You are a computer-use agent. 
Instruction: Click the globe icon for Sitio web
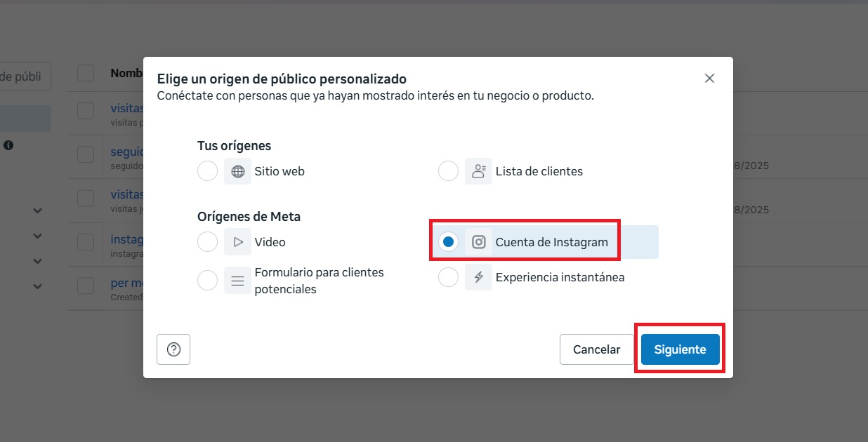coord(237,171)
